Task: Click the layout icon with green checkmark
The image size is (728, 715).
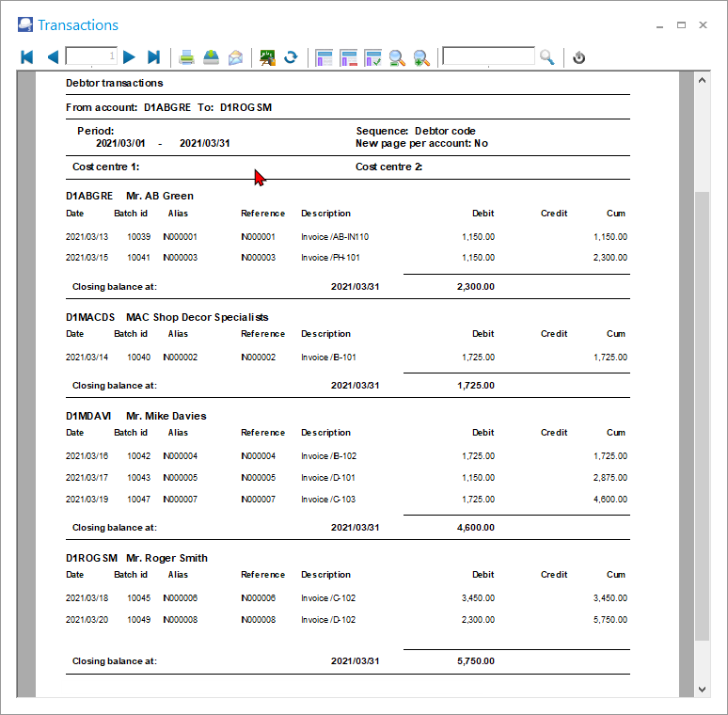Action: [x=372, y=57]
